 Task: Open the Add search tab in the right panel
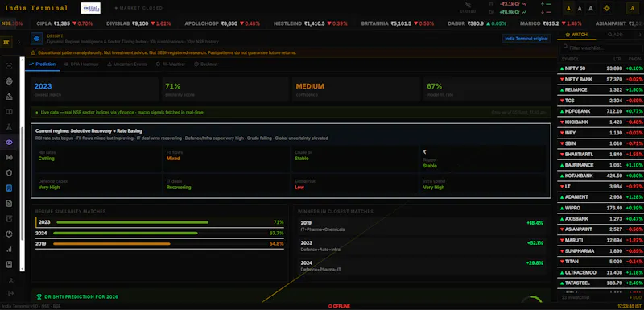point(615,35)
